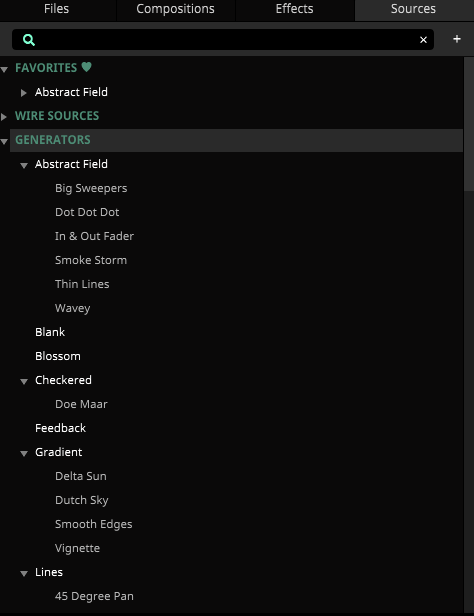
Task: Clear the search field with X
Action: point(423,40)
